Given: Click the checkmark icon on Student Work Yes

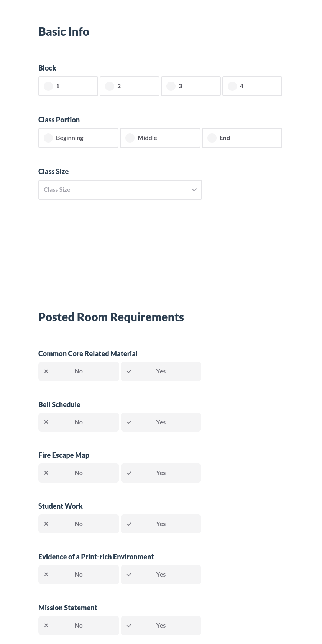Looking at the screenshot, I should (x=129, y=524).
